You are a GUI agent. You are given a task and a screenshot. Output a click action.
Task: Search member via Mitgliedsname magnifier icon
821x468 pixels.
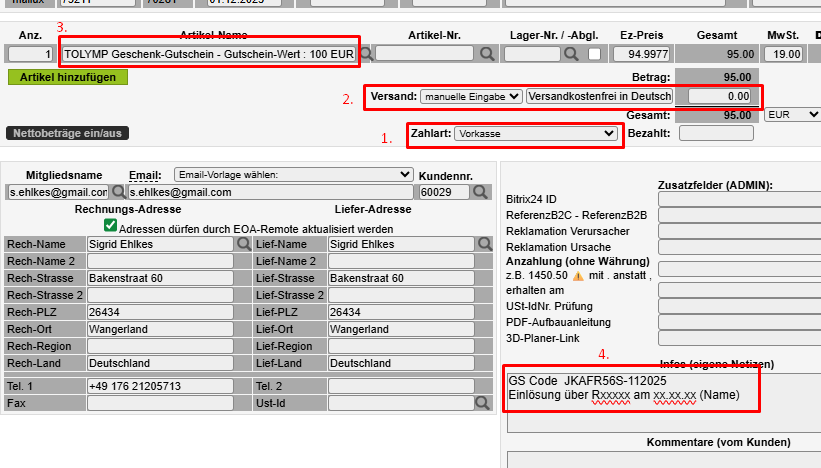119,192
